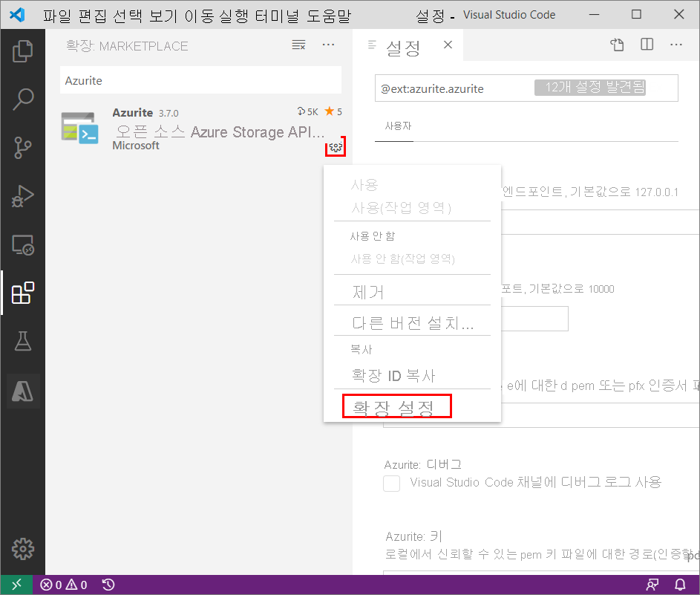Screen dimensions: 700x595
Task: Open the Azurite extension list entry
Action: (x=201, y=129)
